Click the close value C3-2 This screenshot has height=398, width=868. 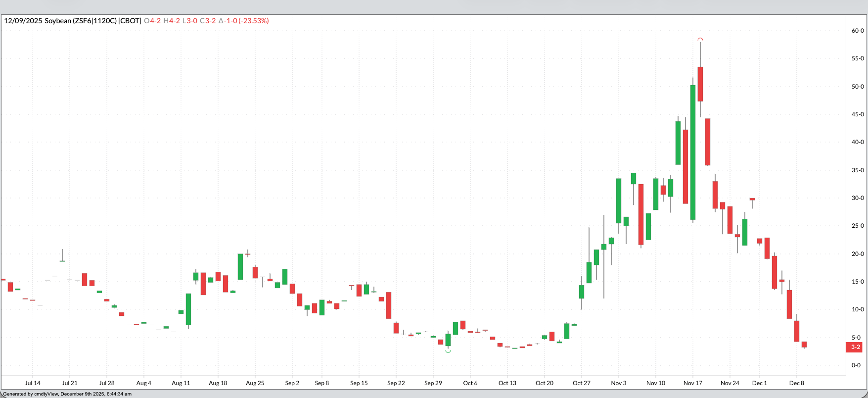[x=208, y=21]
